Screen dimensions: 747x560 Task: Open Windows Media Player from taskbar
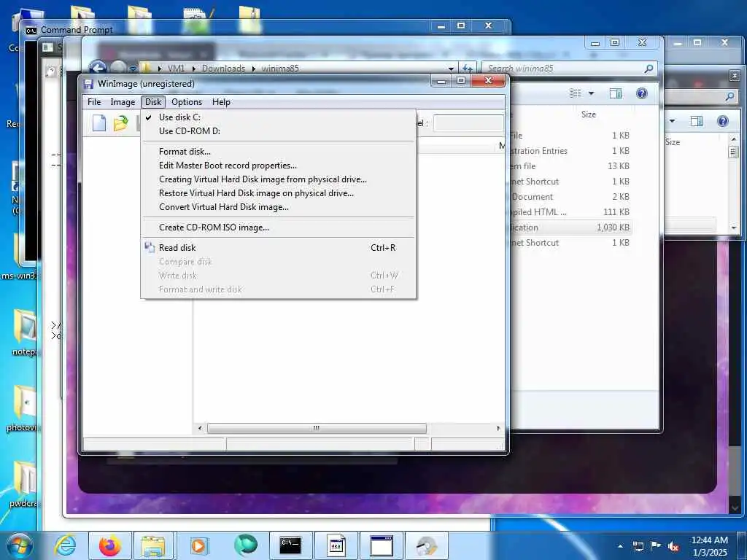click(x=198, y=546)
